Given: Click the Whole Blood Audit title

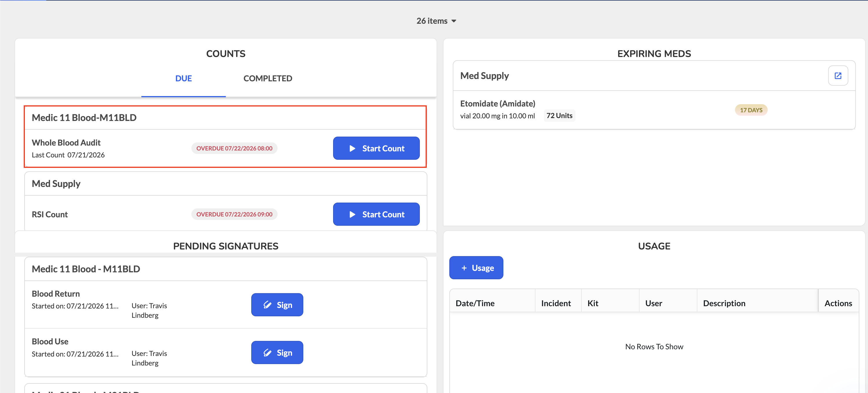Looking at the screenshot, I should (66, 143).
